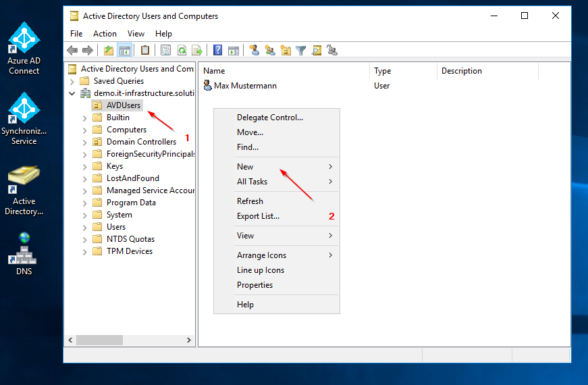Choose Help in context menu
This screenshot has height=385, width=588.
pyautogui.click(x=277, y=305)
